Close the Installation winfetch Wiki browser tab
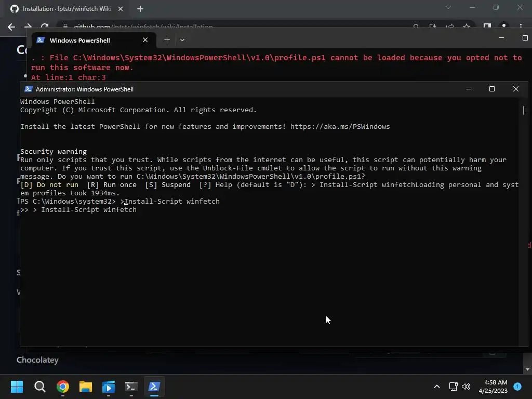This screenshot has height=399, width=532. click(121, 9)
